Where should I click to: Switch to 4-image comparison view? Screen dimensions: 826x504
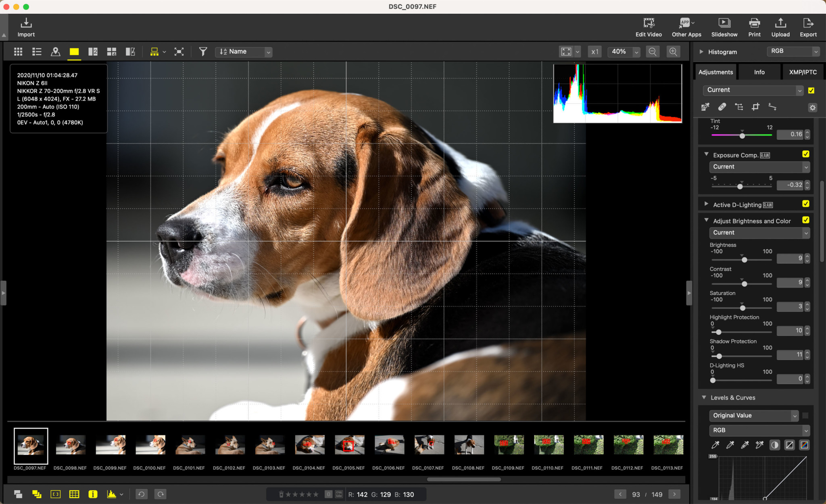(x=111, y=52)
